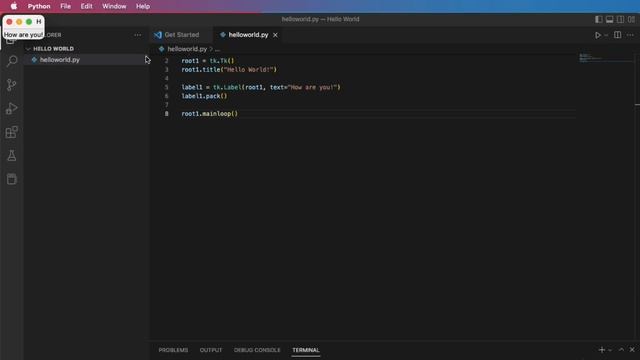Open the Apple menu

coord(13,7)
